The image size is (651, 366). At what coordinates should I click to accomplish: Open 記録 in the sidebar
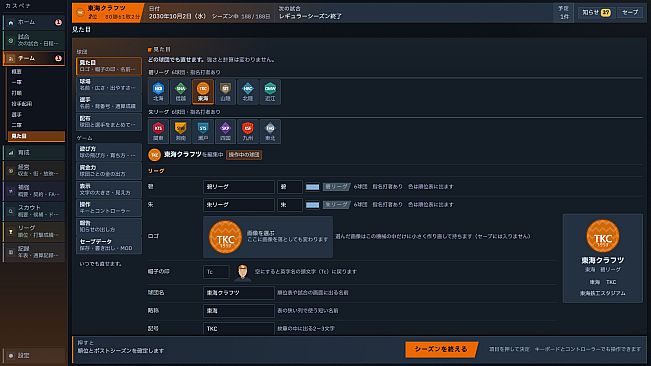[x=34, y=252]
